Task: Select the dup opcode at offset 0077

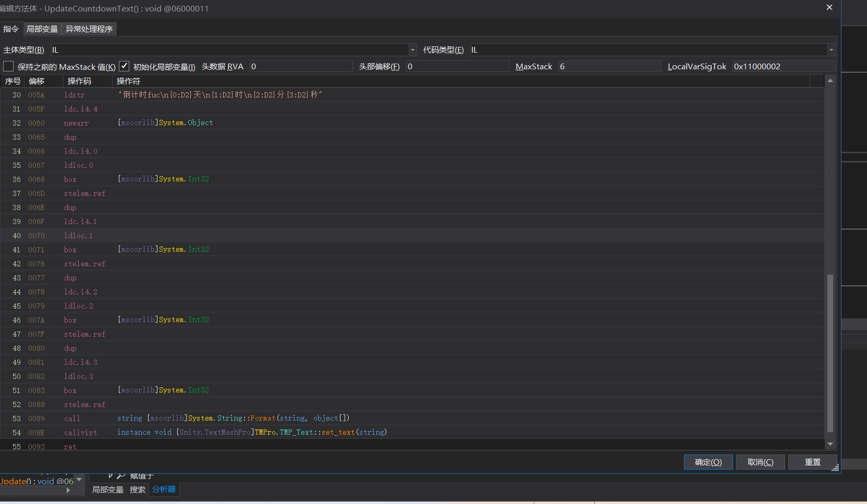Action: (70, 278)
